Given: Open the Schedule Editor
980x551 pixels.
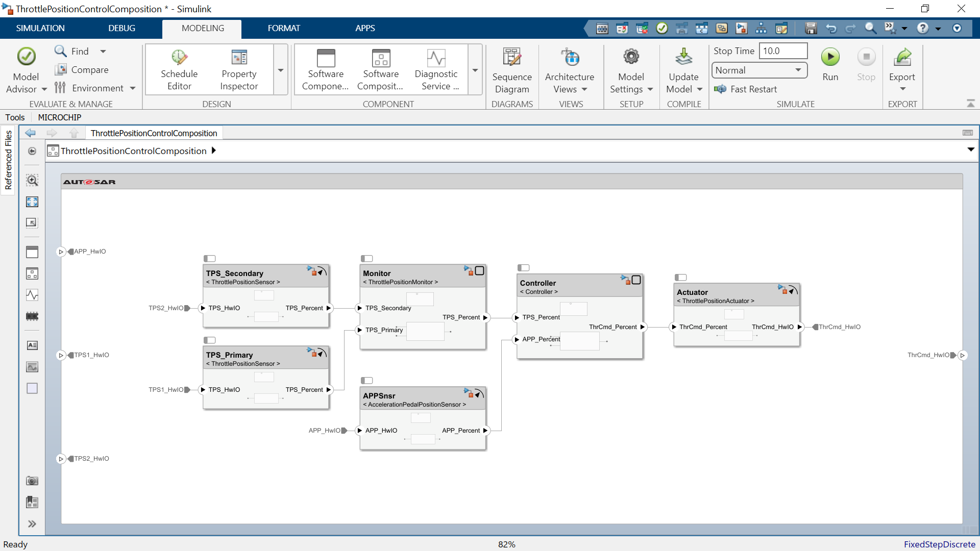Looking at the screenshot, I should (x=179, y=70).
